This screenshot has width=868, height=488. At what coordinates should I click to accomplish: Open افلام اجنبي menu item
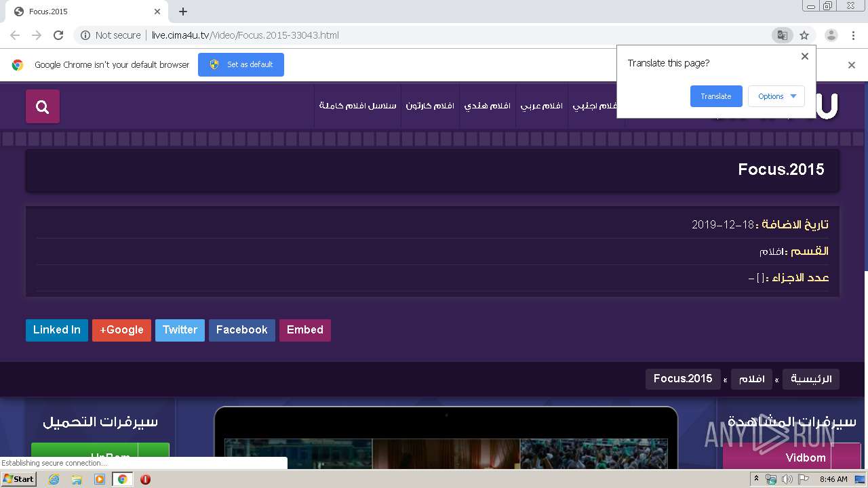coord(595,106)
